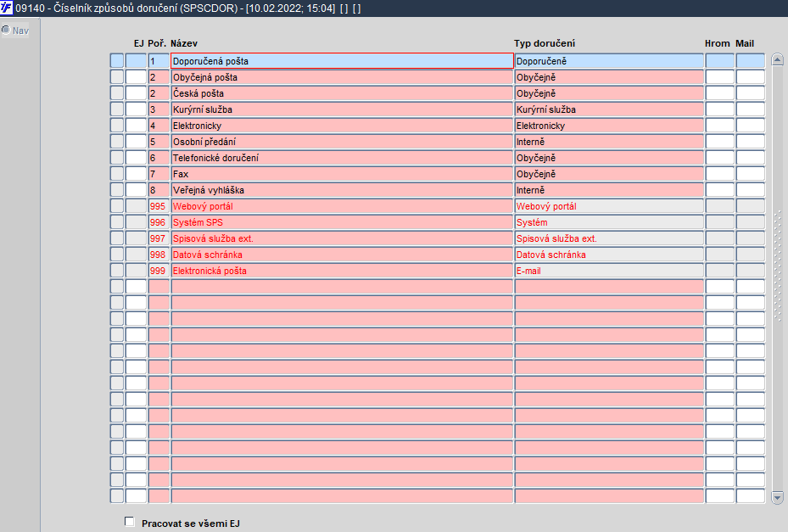The height and width of the screenshot is (532, 788).
Task: Click Elektronicky delivery type field
Action: click(609, 126)
